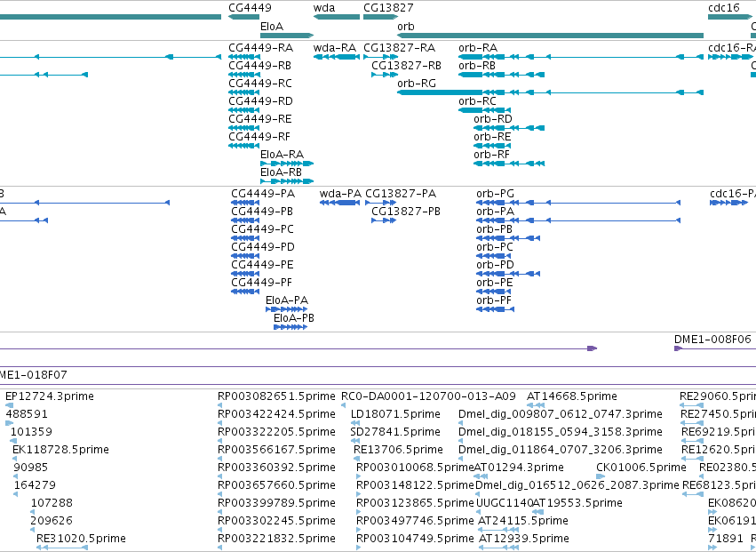
Task: Click the SD27841.5prime EST entry
Action: tap(395, 432)
